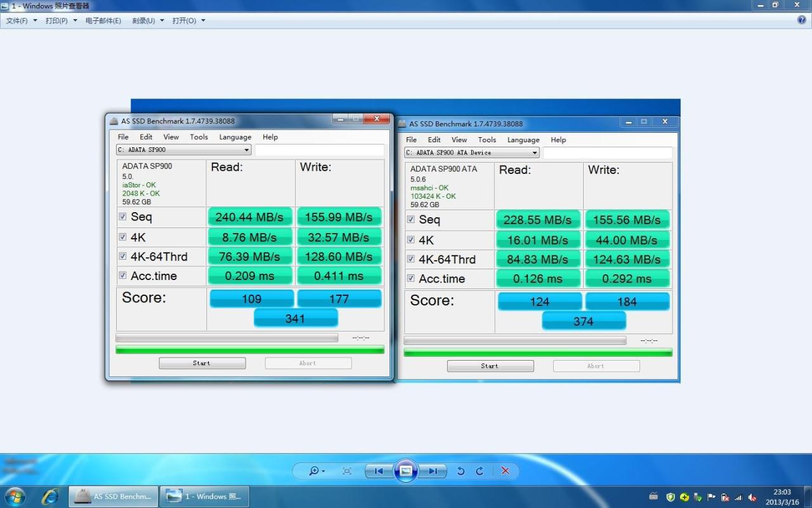Launch Internet Explorer from the taskbar
This screenshot has height=508, width=812.
pyautogui.click(x=49, y=497)
